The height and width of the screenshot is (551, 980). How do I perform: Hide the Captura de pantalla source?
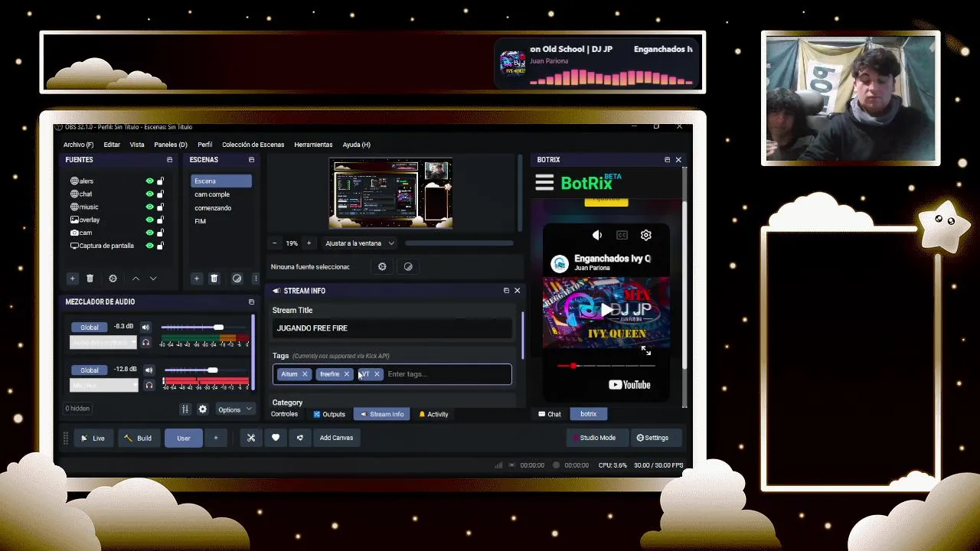click(149, 246)
